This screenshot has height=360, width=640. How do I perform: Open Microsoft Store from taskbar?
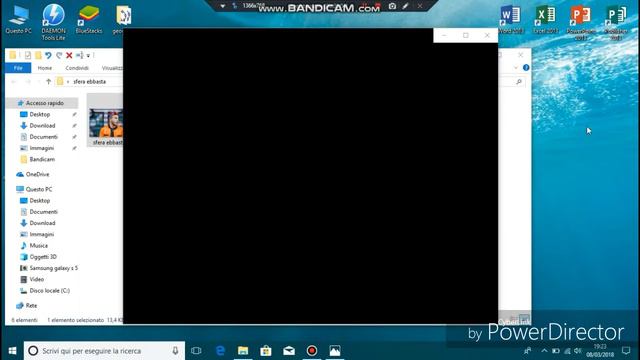(266, 351)
